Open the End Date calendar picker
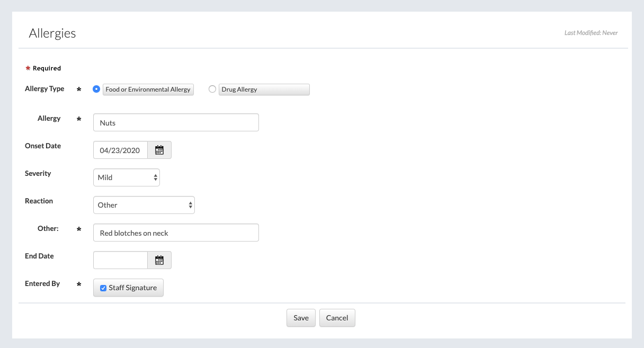 click(x=159, y=261)
